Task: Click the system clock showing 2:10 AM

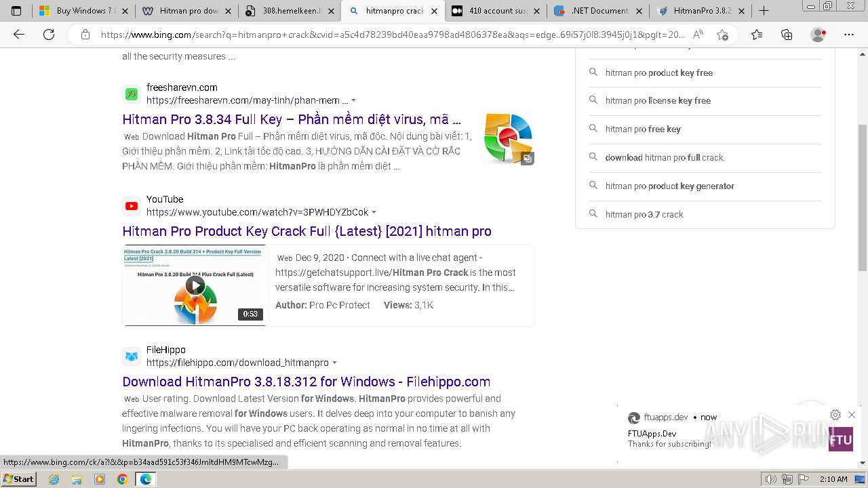Action: point(833,479)
